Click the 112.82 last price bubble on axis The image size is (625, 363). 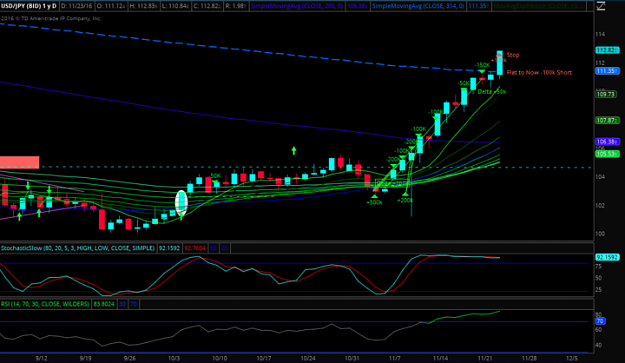(x=607, y=50)
